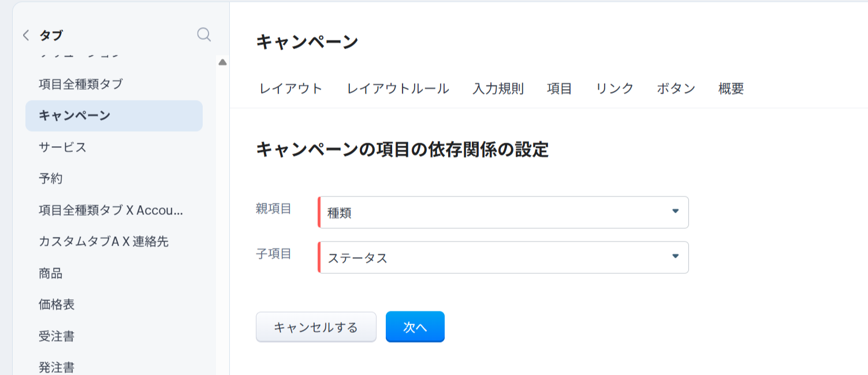
Task: Select カスタムタブA X 連絡先 sidebar entry
Action: click(103, 242)
